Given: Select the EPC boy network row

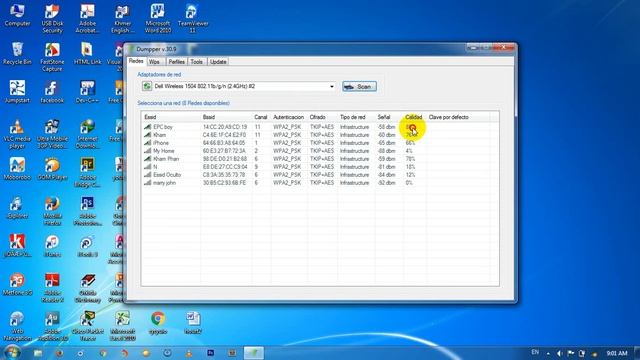Looking at the screenshot, I should [320, 127].
